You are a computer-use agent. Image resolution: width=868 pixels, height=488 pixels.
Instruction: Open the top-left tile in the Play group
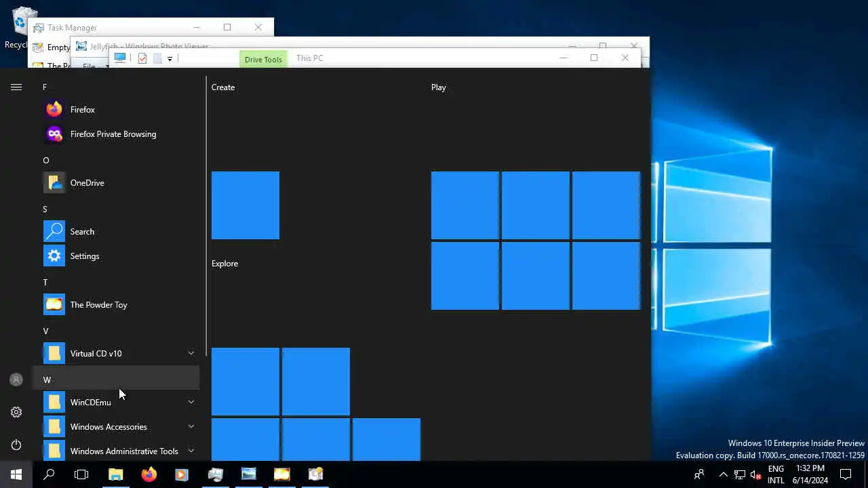[465, 205]
